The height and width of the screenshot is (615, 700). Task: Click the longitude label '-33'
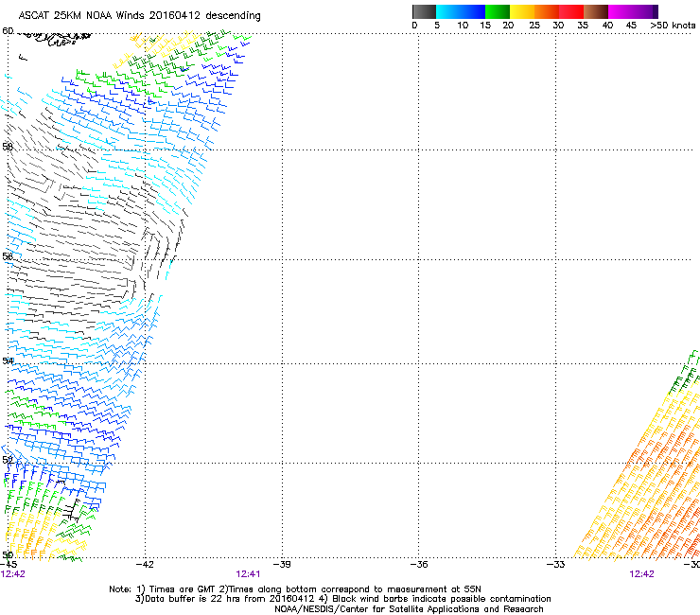coord(556,565)
